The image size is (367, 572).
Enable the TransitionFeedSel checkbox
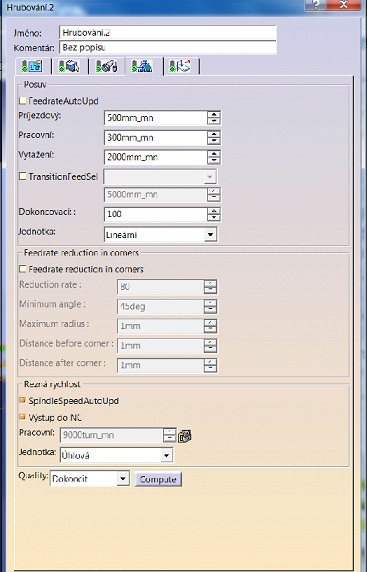pyautogui.click(x=23, y=177)
